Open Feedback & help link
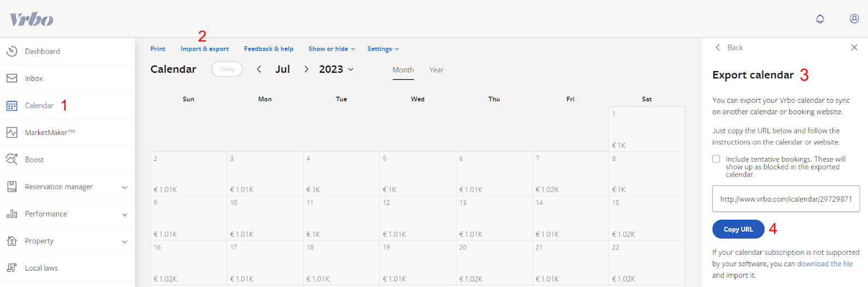This screenshot has width=868, height=287. [268, 49]
